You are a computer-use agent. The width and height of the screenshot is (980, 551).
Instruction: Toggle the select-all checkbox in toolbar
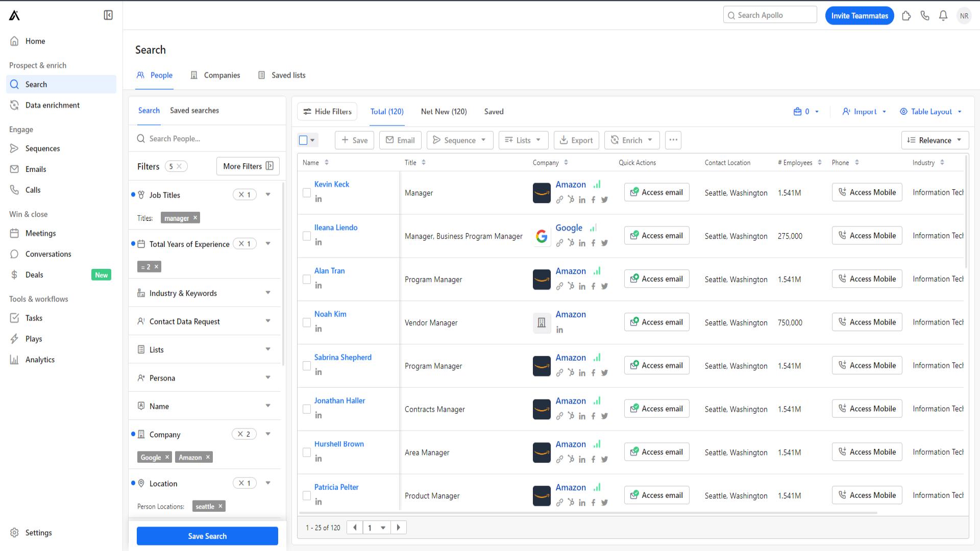[303, 140]
